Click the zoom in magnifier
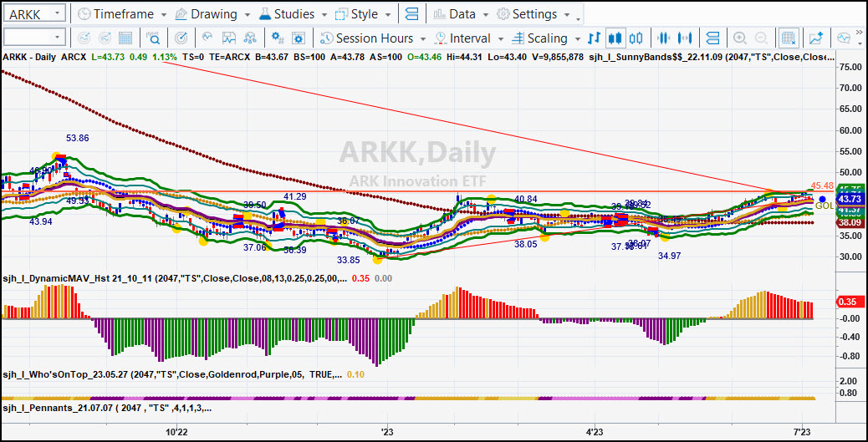 (x=739, y=38)
